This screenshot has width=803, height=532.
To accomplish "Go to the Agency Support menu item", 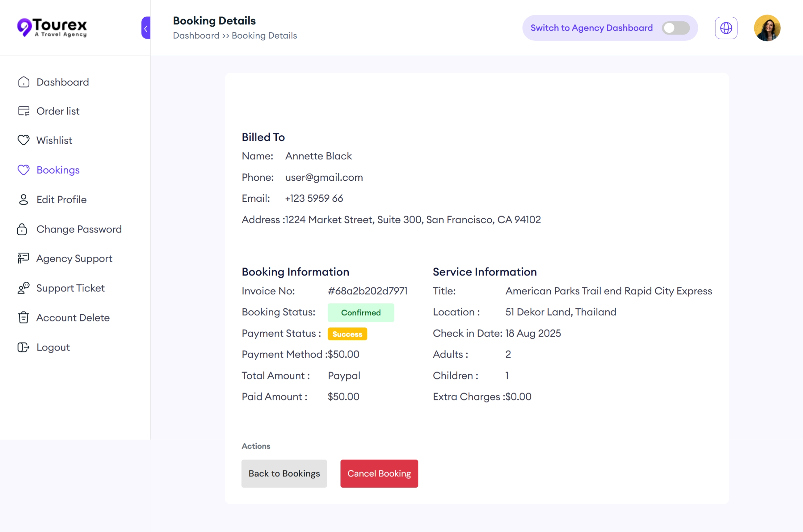I will pyautogui.click(x=74, y=258).
